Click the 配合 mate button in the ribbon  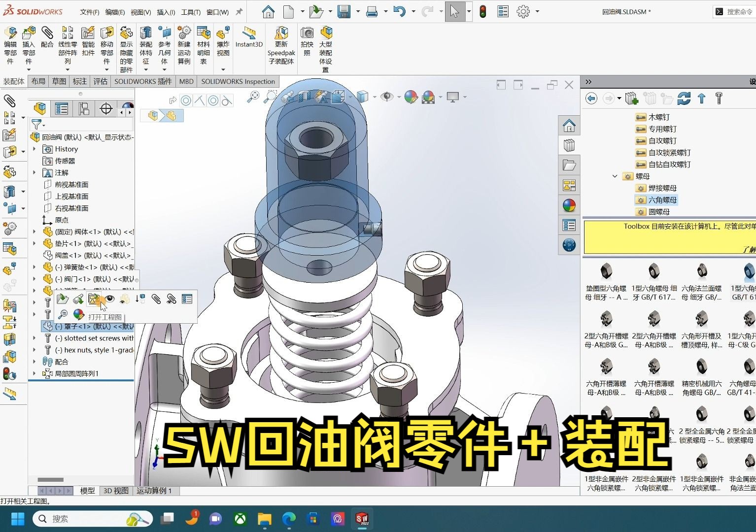pyautogui.click(x=47, y=37)
